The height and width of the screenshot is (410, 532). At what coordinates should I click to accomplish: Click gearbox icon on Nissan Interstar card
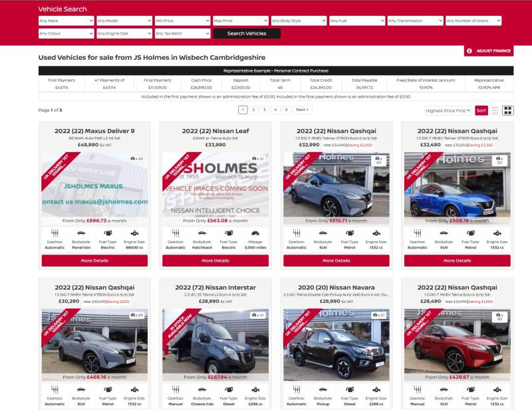click(x=176, y=389)
